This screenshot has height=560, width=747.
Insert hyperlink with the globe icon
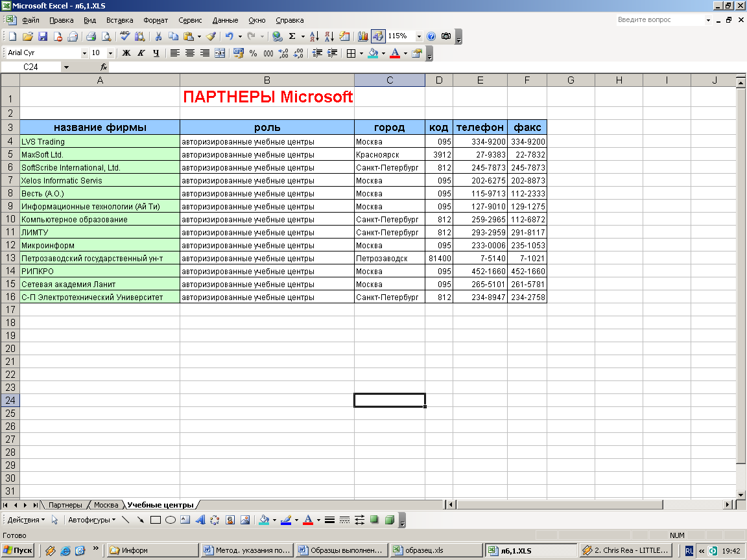pyautogui.click(x=278, y=36)
